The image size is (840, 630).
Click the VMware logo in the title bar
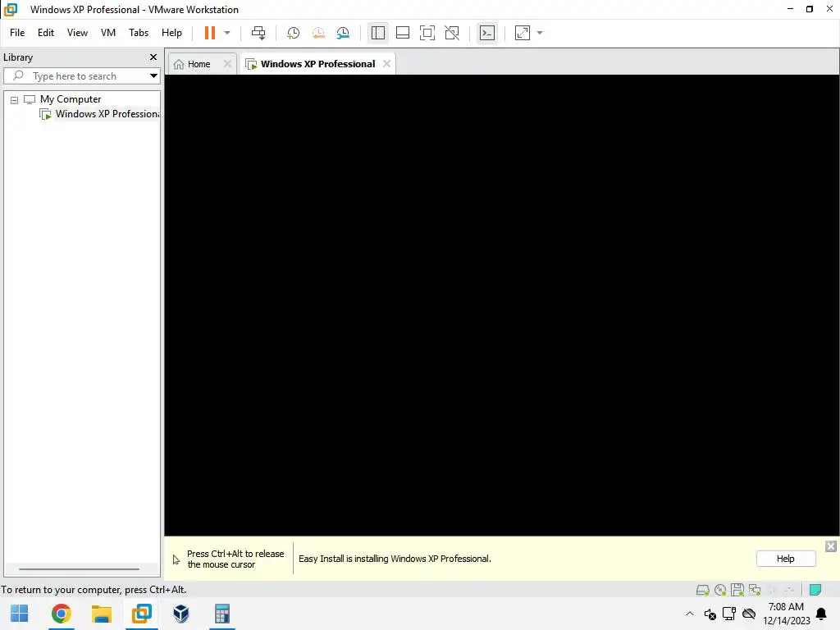(11, 9)
